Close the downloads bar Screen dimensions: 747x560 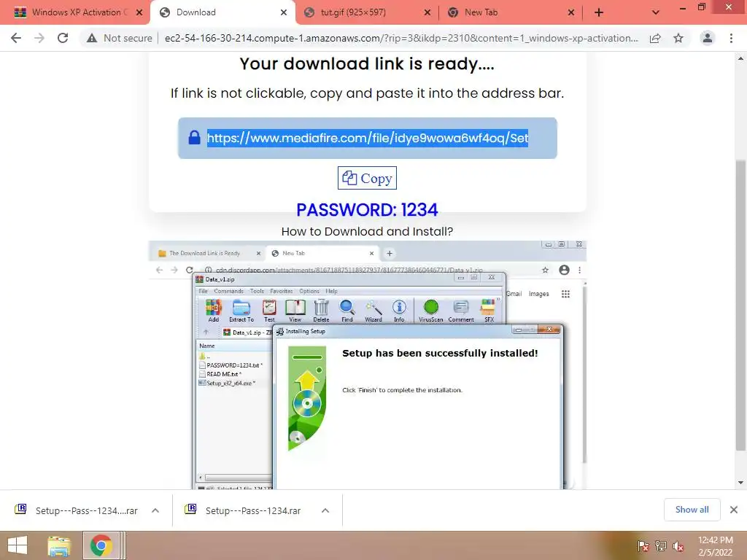coord(734,510)
